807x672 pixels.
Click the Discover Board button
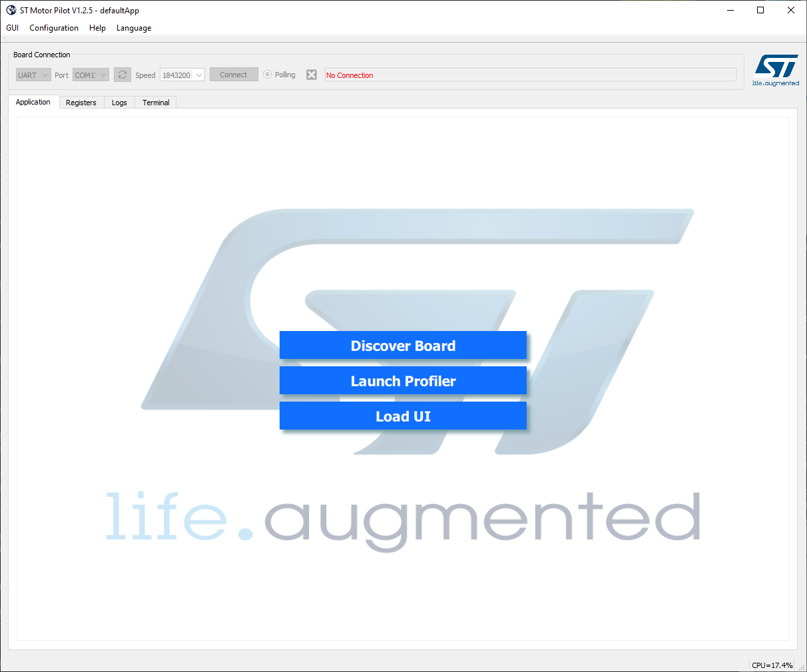[403, 345]
